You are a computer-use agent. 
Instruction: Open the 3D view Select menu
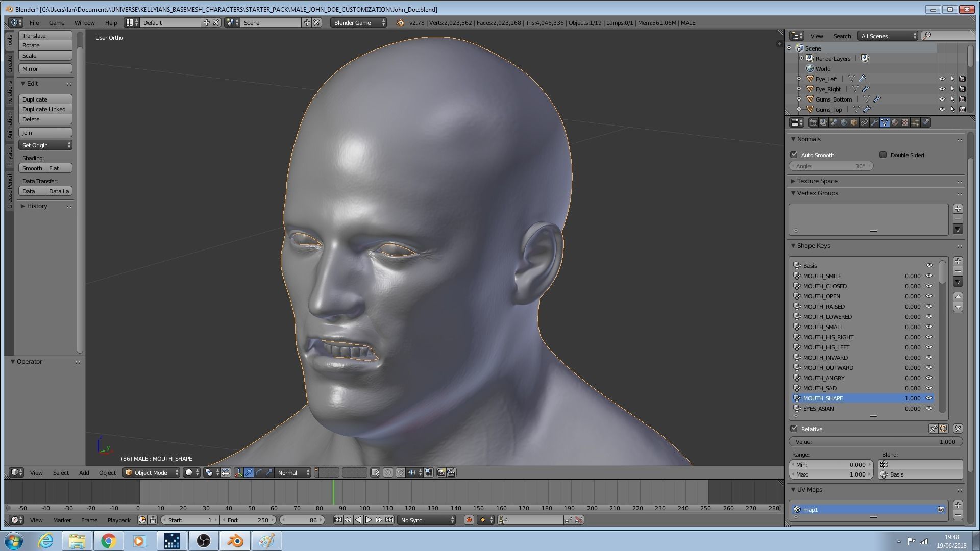(61, 472)
